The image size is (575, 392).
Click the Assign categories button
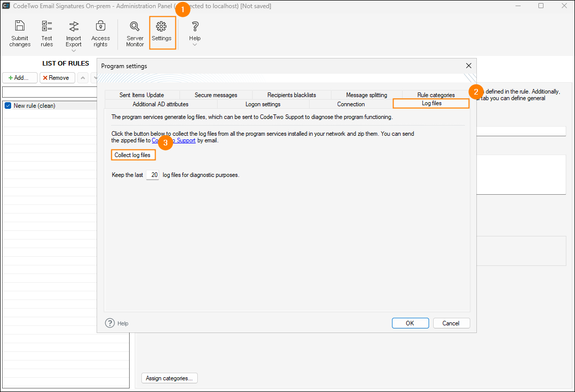click(x=169, y=378)
